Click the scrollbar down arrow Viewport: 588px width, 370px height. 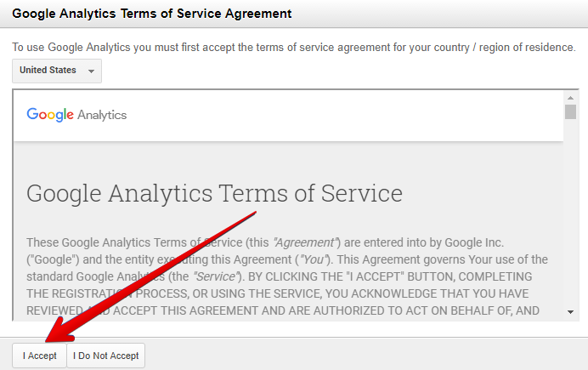pos(570,312)
